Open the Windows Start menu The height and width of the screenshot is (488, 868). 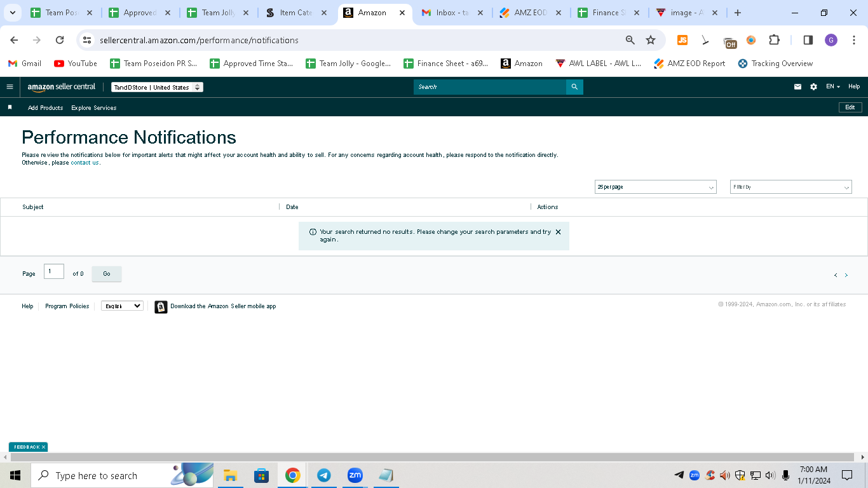[x=15, y=475]
